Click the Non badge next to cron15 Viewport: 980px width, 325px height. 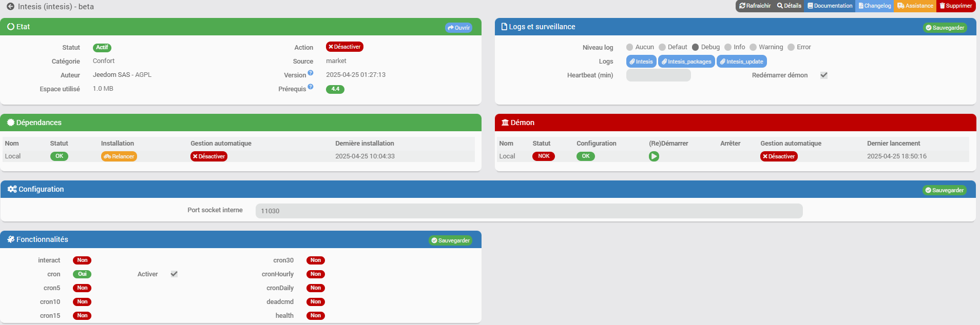[x=82, y=316]
